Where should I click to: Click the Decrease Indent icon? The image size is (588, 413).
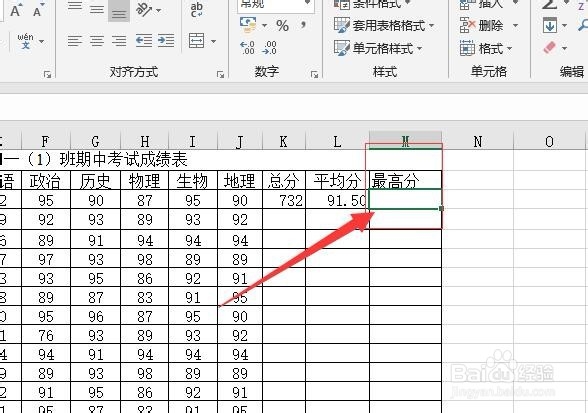click(144, 41)
